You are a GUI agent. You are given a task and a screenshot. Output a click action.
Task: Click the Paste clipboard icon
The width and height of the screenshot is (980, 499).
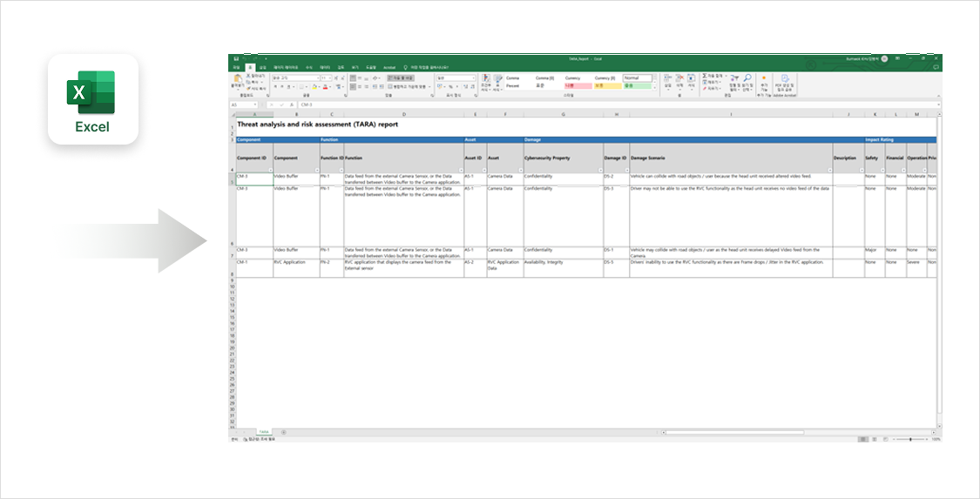coord(236,80)
